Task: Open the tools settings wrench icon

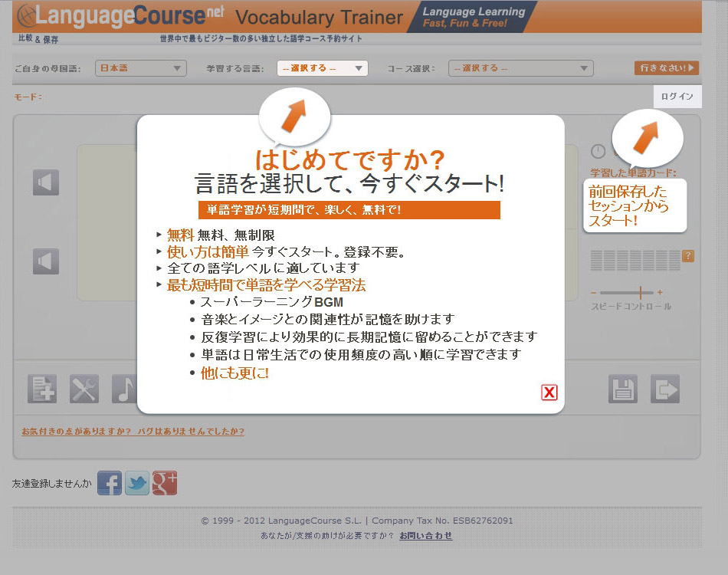Action: [x=84, y=389]
